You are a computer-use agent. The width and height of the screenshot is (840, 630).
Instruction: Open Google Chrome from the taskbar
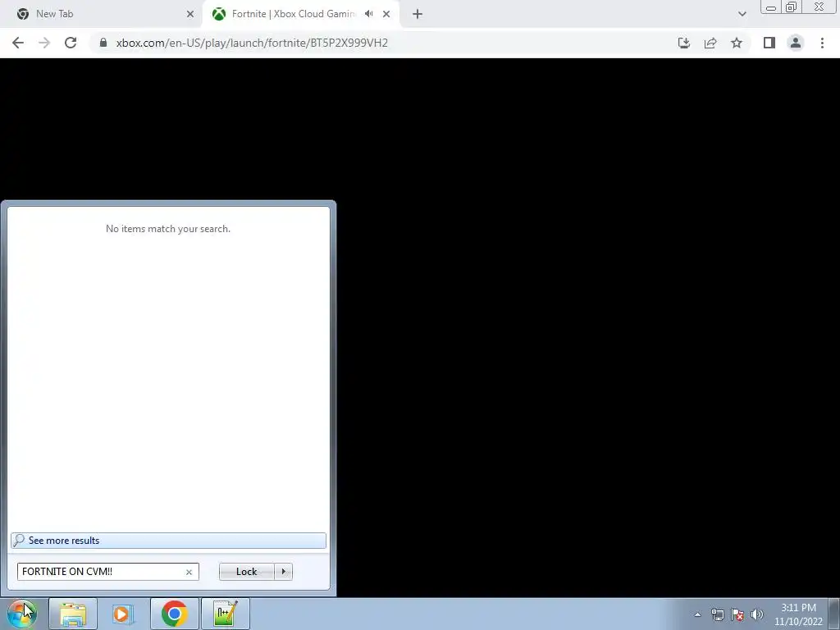(x=174, y=614)
